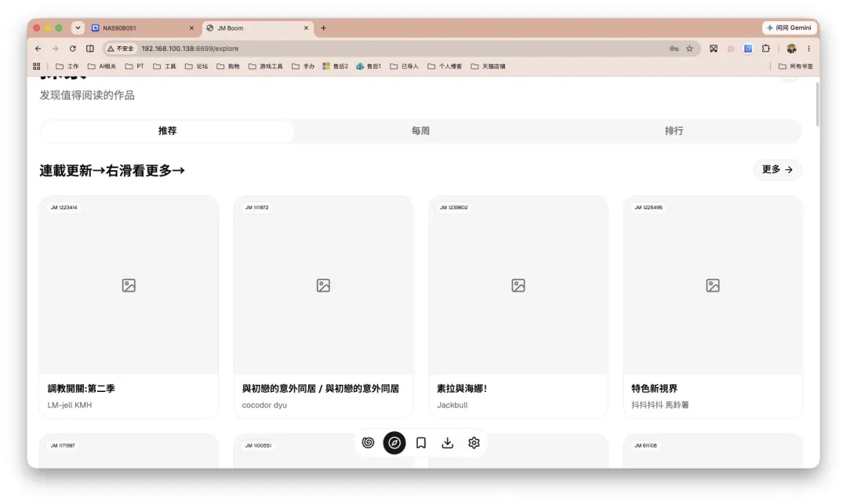Image resolution: width=847 pixels, height=504 pixels.
Task: Open the 游戏工具 bookmarks folder
Action: pyautogui.click(x=266, y=67)
